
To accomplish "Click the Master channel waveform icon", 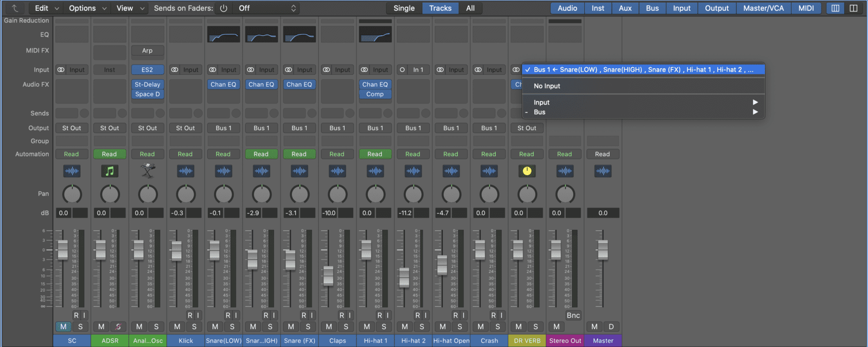I will [603, 171].
